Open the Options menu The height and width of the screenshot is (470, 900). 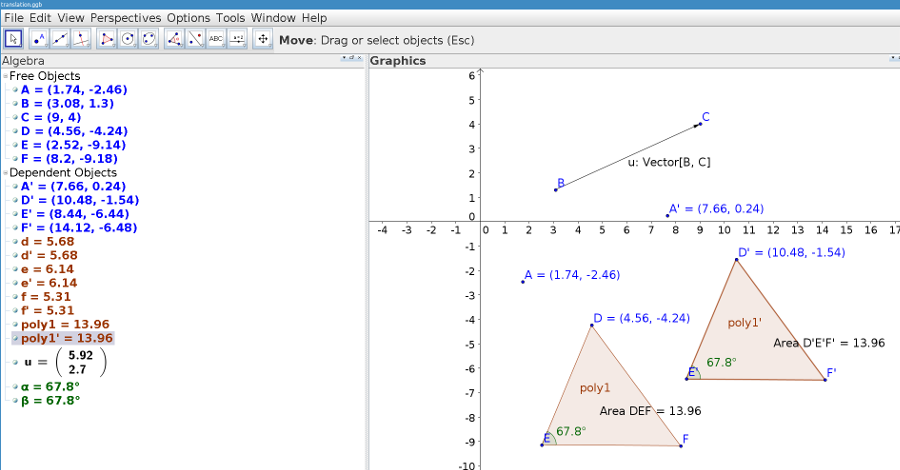pyautogui.click(x=188, y=18)
